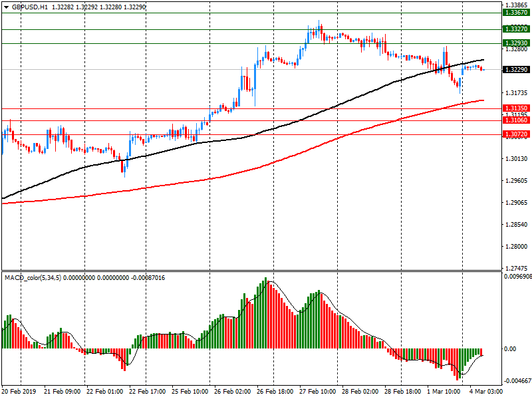532x399 pixels.
Task: Click the MACD 0.00 zero level label
Action: click(510, 349)
